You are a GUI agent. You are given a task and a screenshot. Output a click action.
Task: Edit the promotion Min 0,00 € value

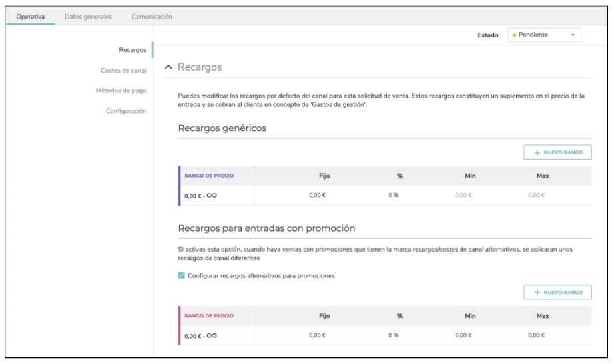point(463,335)
